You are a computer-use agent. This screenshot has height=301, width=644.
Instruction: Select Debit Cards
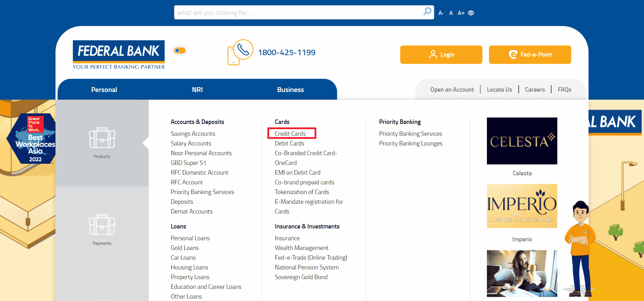pos(289,143)
